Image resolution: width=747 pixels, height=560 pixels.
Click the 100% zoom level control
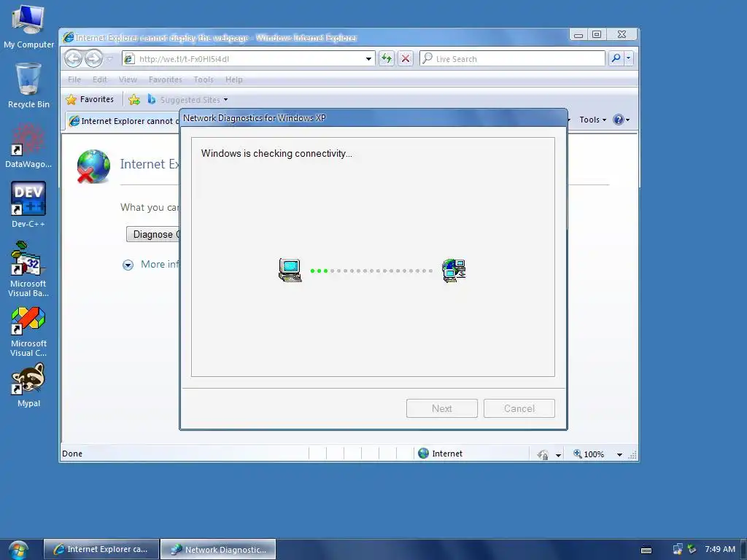tap(589, 454)
